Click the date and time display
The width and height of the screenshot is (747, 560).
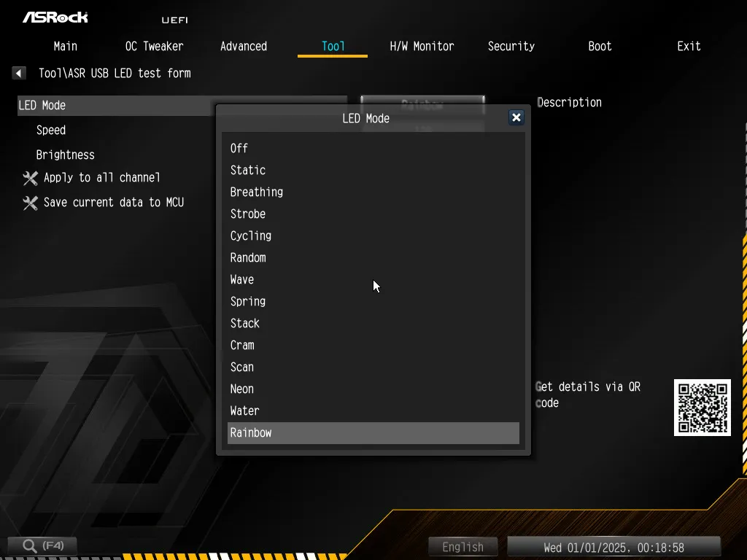pyautogui.click(x=614, y=547)
